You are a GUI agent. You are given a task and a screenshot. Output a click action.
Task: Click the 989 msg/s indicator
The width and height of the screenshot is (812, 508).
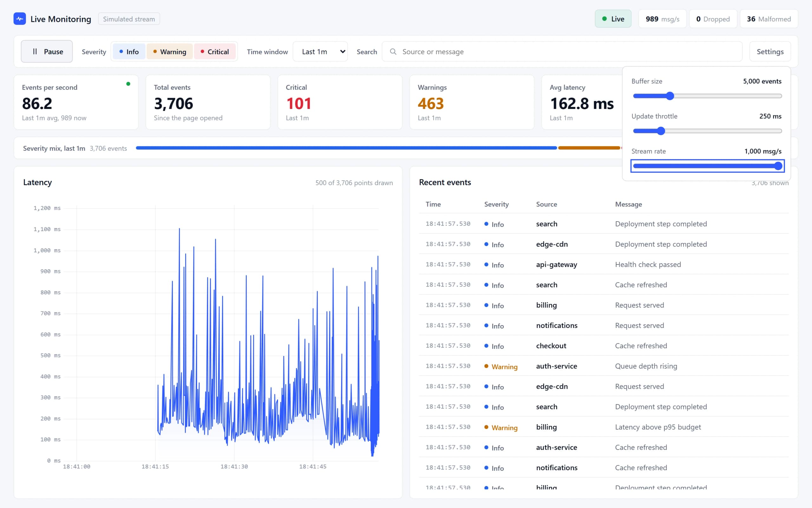click(662, 19)
